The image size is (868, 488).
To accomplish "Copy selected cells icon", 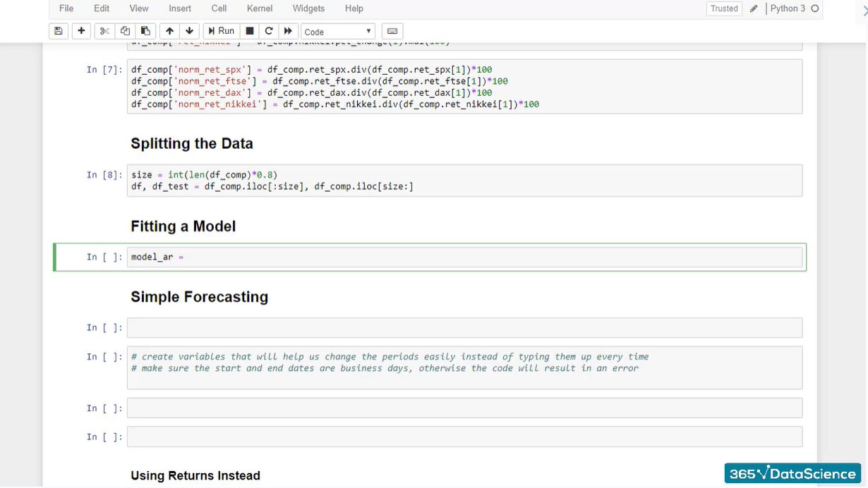I will click(125, 31).
